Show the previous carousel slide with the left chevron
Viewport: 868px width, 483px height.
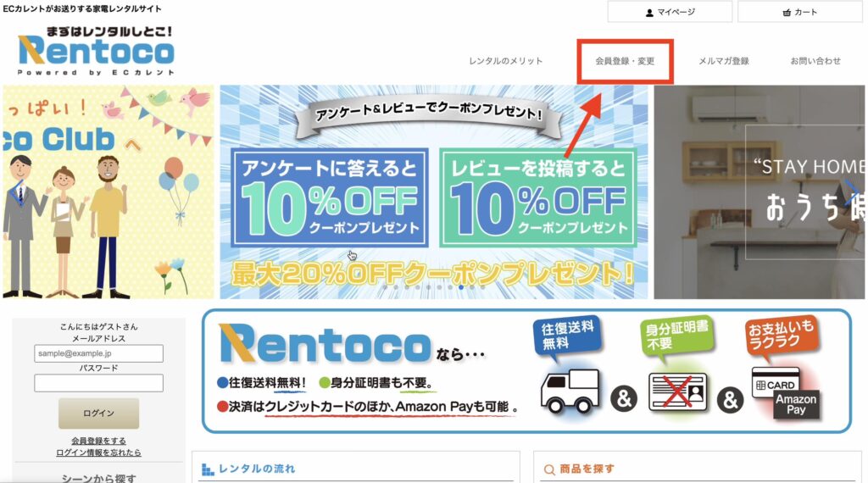pos(17,192)
